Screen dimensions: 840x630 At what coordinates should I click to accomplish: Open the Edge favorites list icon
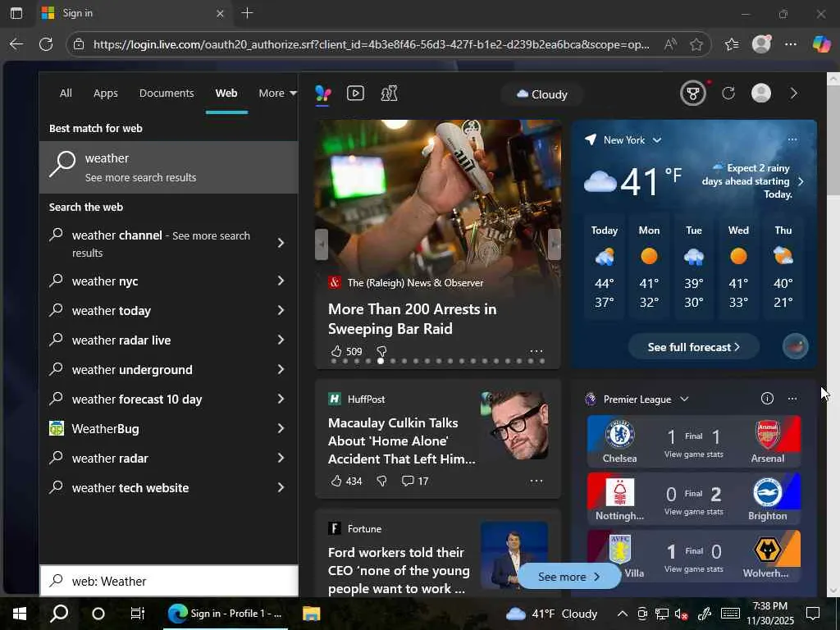(x=731, y=44)
